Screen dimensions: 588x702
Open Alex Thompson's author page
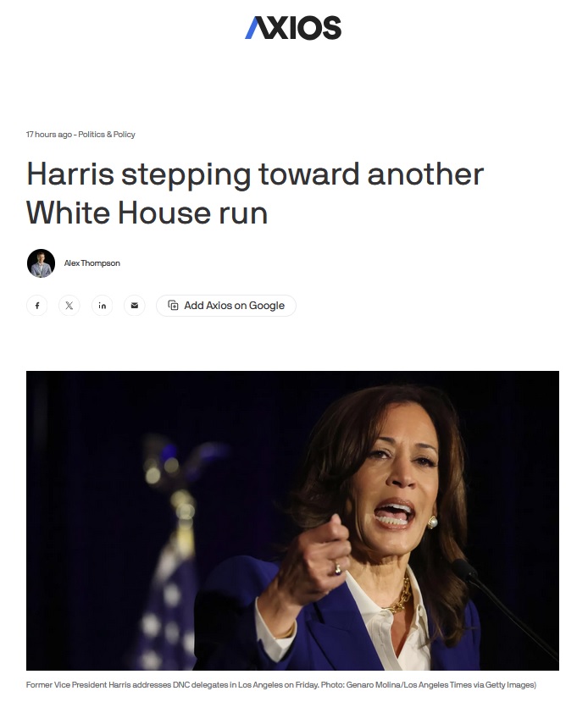(92, 263)
